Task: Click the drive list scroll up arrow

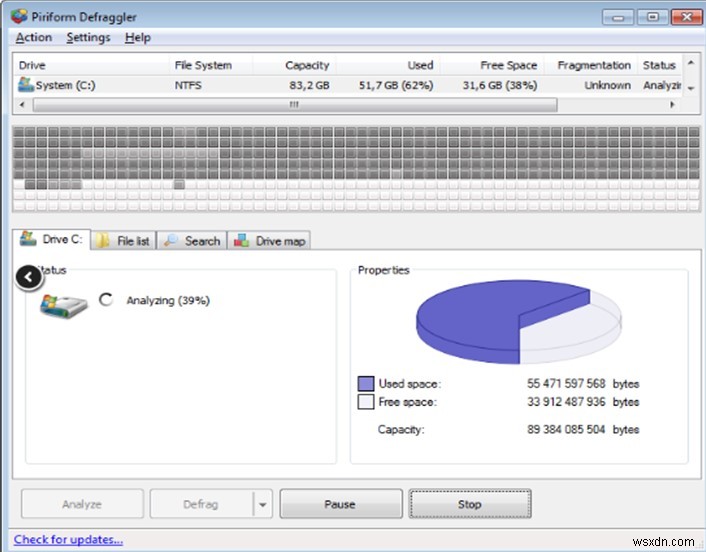Action: point(691,63)
